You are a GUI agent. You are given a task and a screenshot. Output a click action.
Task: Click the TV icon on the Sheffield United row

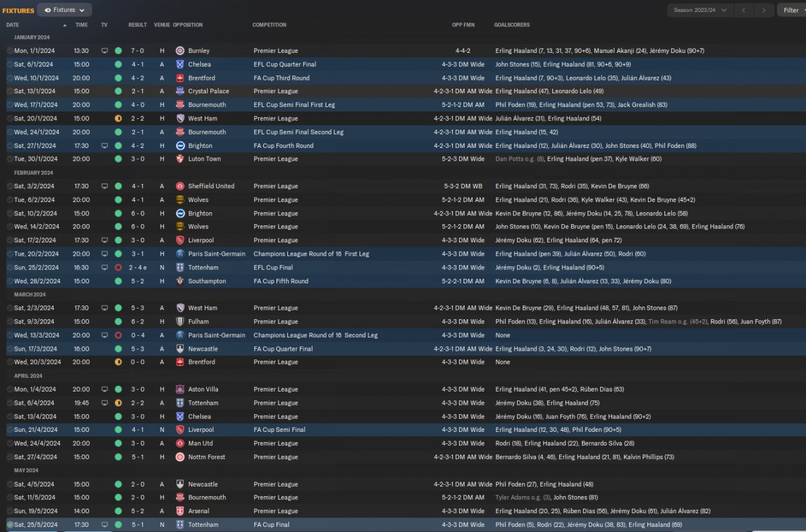tap(105, 186)
